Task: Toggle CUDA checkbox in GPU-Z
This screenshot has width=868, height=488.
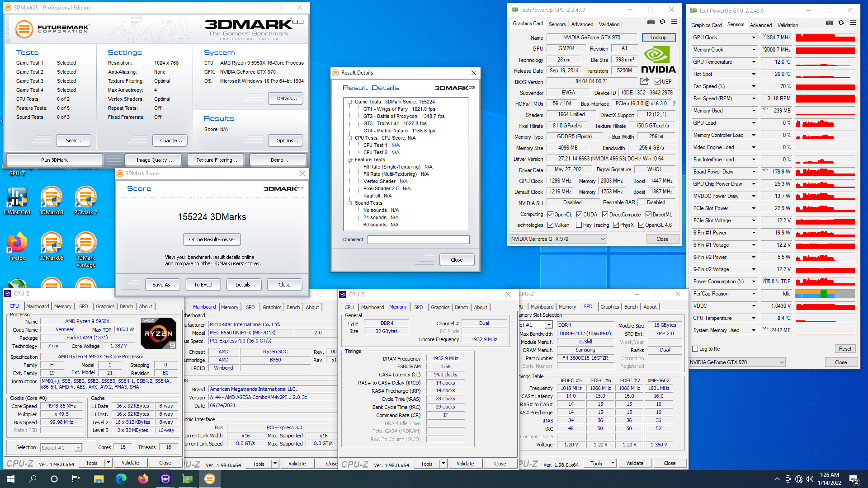Action: [x=579, y=215]
